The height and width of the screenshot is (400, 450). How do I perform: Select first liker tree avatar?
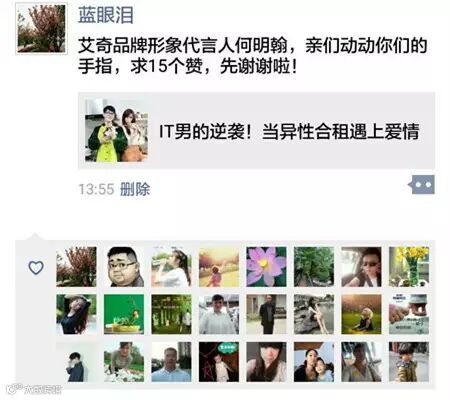pos(76,267)
